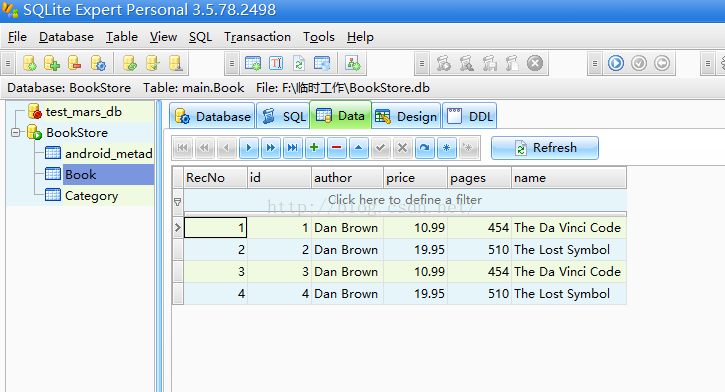Click the table copy icon in the toolbar
The width and height of the screenshot is (725, 392).
click(322, 63)
